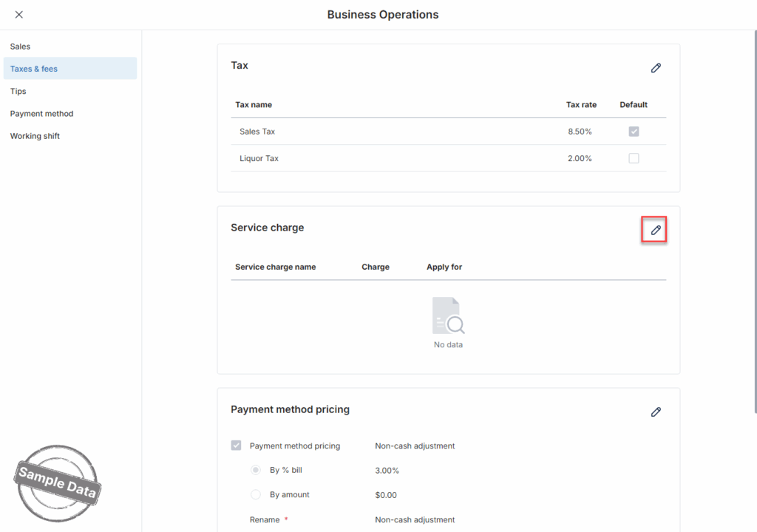Close the Business Operations window

coord(19,15)
